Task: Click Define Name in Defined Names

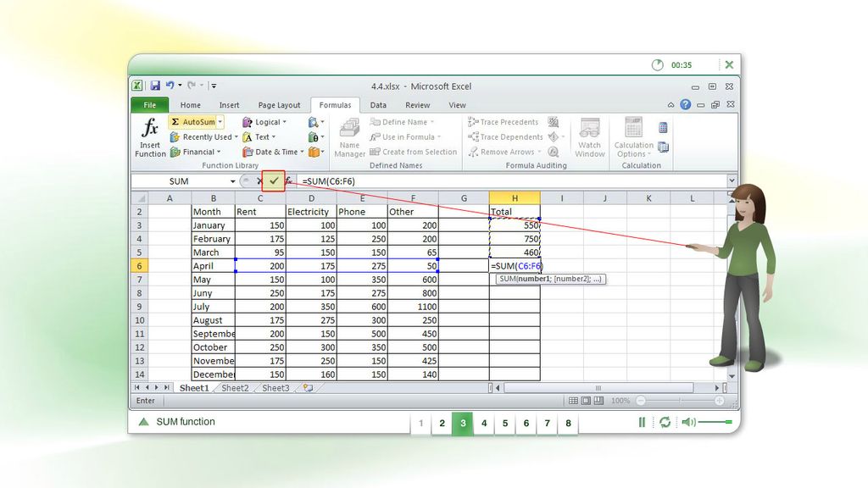Action: (402, 122)
